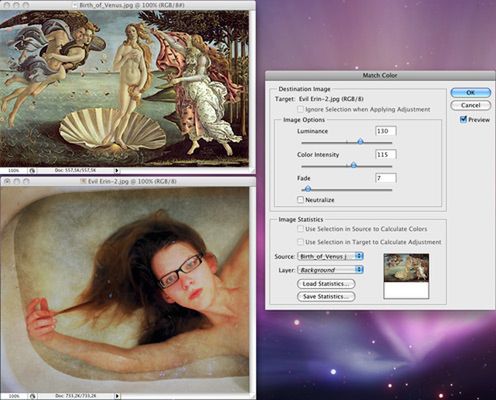Image resolution: width=496 pixels, height=400 pixels.
Task: Click the Color Intensity slider handle
Action: tap(354, 165)
